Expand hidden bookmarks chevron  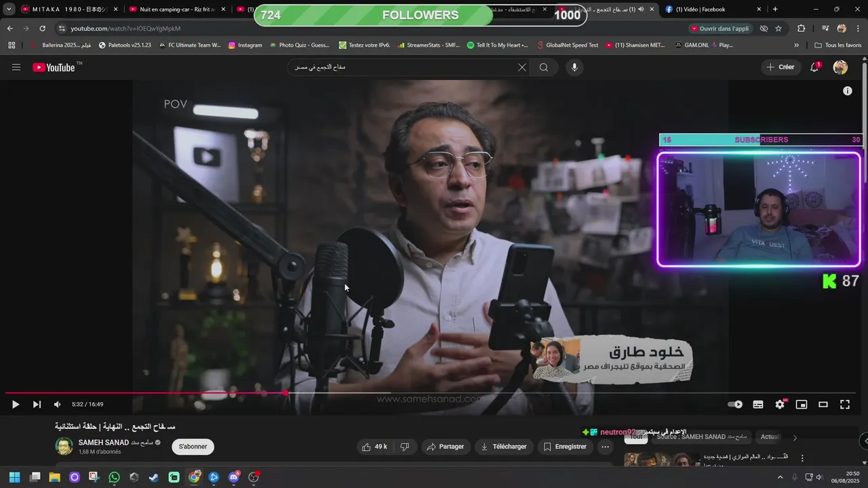[796, 45]
